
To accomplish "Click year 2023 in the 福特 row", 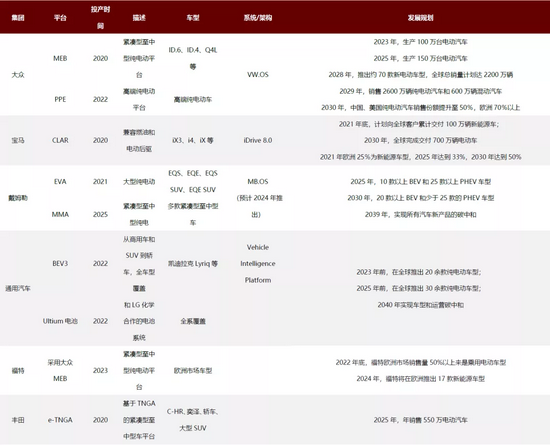I will click(x=100, y=371).
